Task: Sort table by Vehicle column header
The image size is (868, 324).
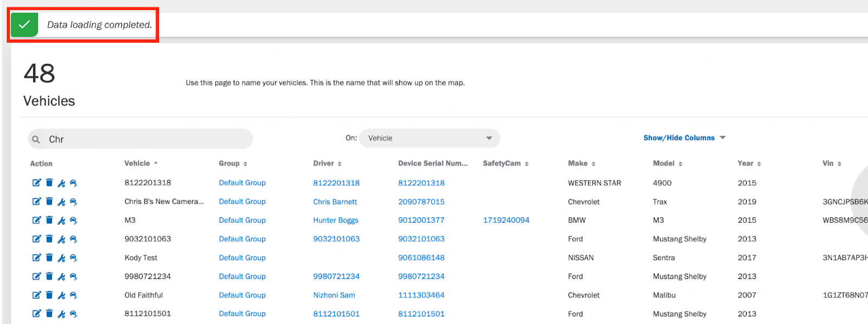Action: pyautogui.click(x=141, y=163)
